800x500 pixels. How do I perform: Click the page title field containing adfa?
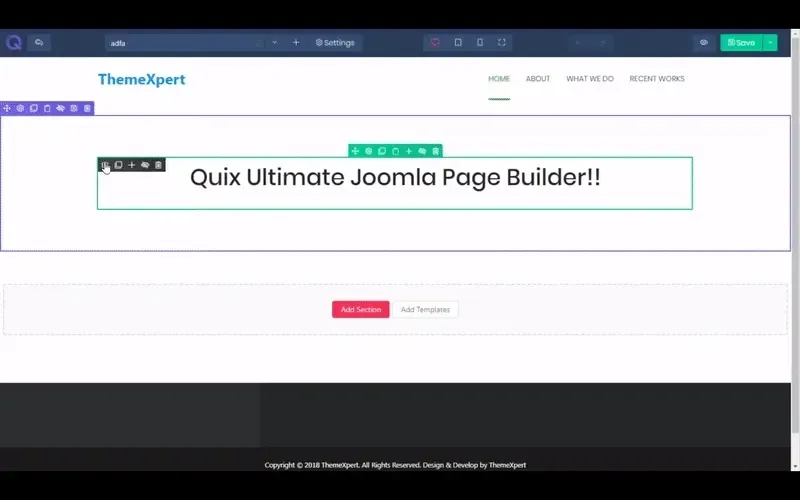tap(186, 43)
